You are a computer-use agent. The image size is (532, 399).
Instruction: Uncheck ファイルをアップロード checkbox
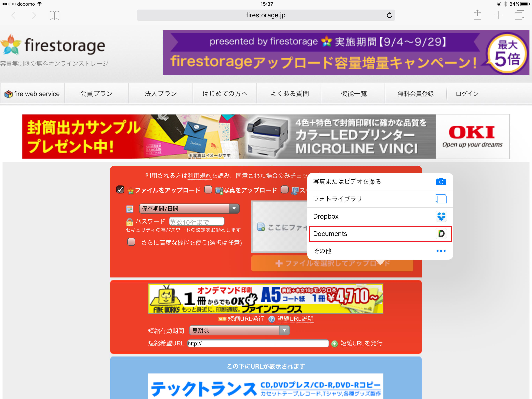(x=120, y=190)
